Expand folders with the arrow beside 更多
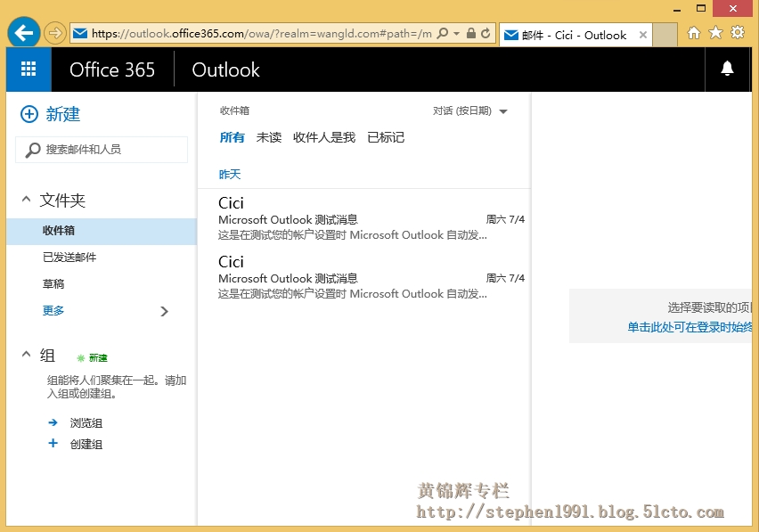The height and width of the screenshot is (532, 759). coord(164,311)
